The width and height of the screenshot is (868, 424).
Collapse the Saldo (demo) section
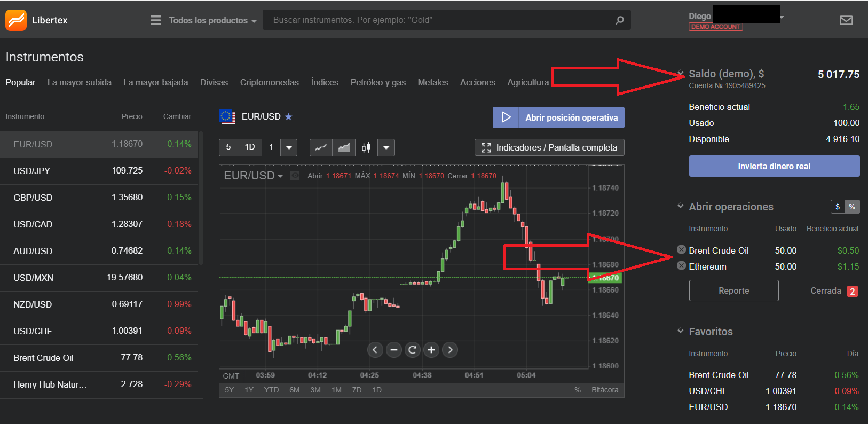(681, 73)
